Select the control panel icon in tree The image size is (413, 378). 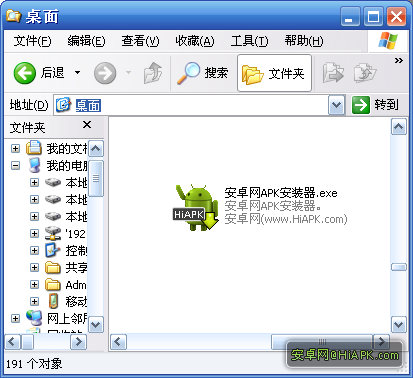[x=53, y=250]
